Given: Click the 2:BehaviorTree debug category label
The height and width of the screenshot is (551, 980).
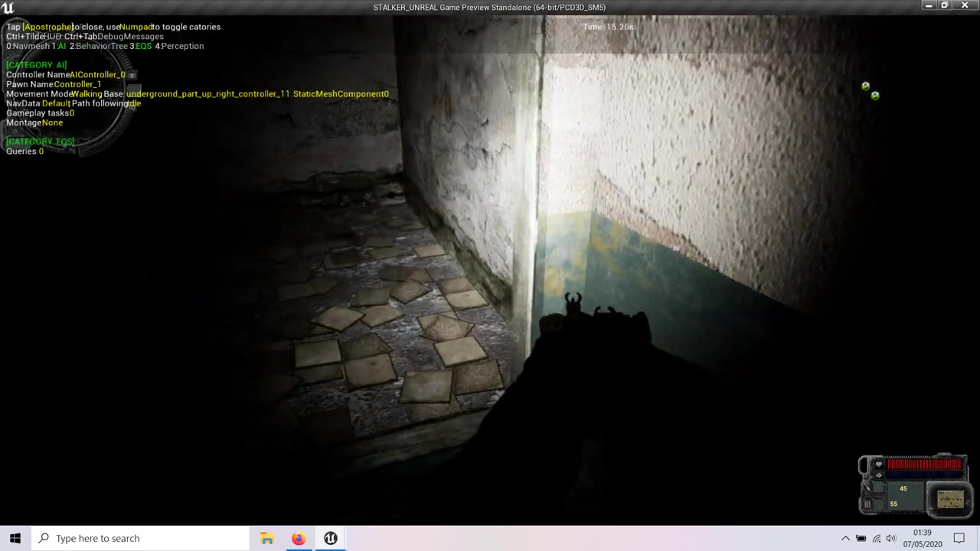Looking at the screenshot, I should click(x=99, y=46).
